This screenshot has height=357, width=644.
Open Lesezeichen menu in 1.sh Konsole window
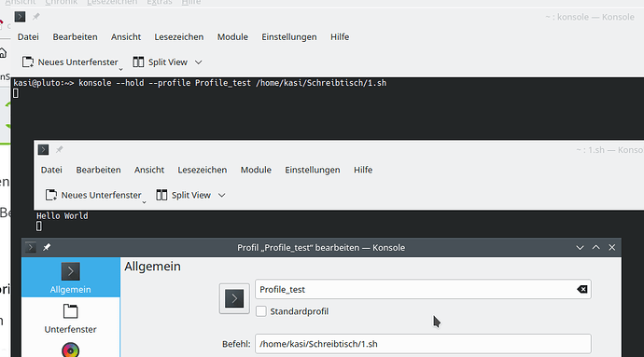tap(203, 170)
